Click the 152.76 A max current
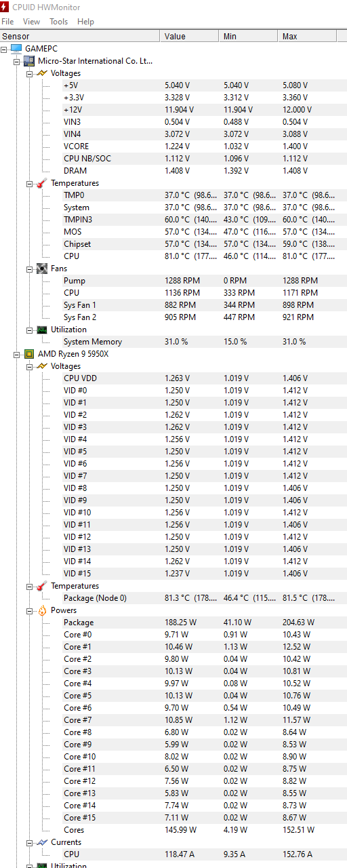The height and width of the screenshot is (868, 347). (297, 854)
